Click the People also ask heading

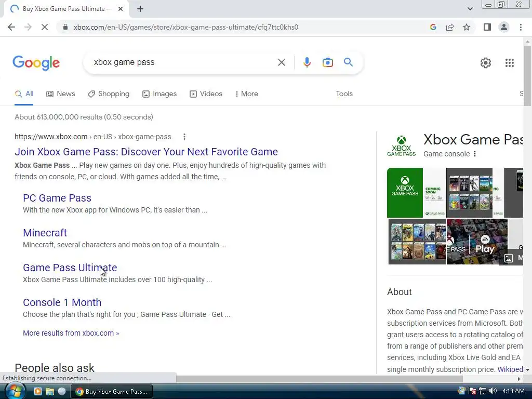pyautogui.click(x=55, y=368)
